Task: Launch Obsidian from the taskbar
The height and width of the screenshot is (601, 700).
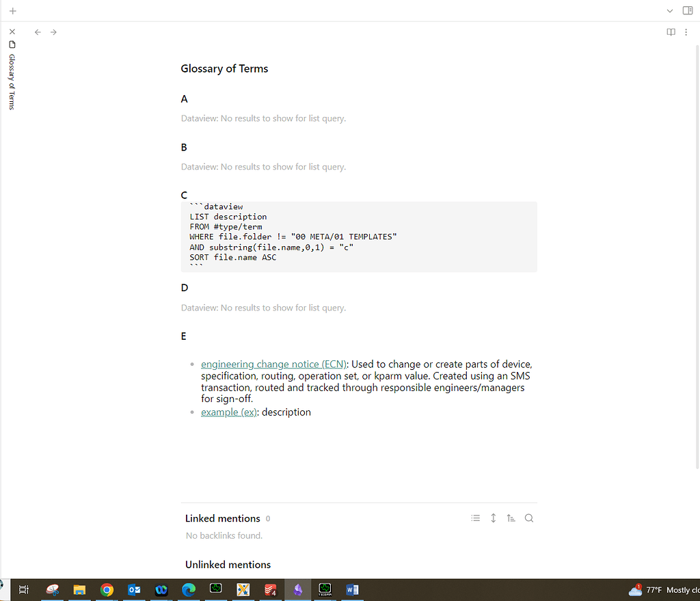Action: (x=298, y=589)
